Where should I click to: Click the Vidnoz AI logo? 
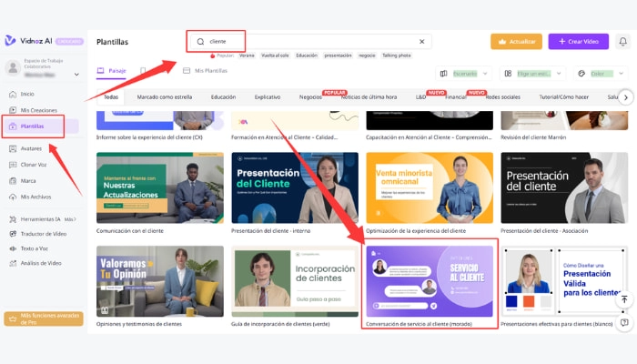tap(28, 41)
